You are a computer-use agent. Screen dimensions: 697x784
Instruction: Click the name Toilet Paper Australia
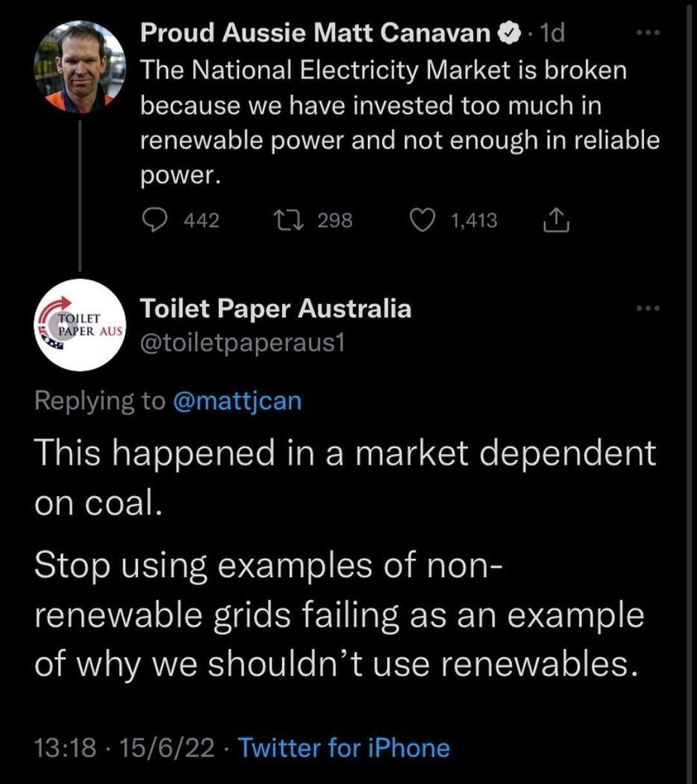pos(276,308)
